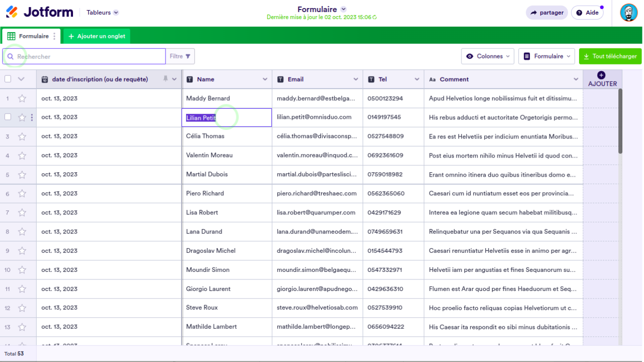This screenshot has width=644, height=362.
Task: Click Ajouter un onglet tab
Action: [x=97, y=36]
